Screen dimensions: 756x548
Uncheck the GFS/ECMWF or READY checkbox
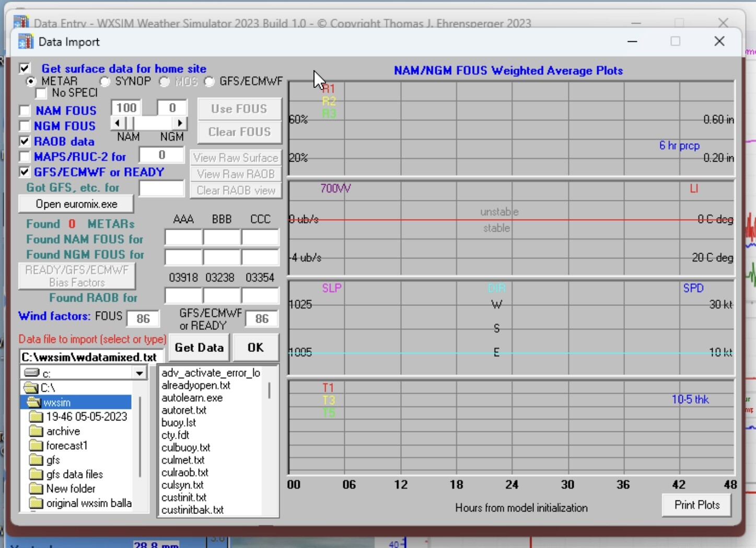pos(25,172)
